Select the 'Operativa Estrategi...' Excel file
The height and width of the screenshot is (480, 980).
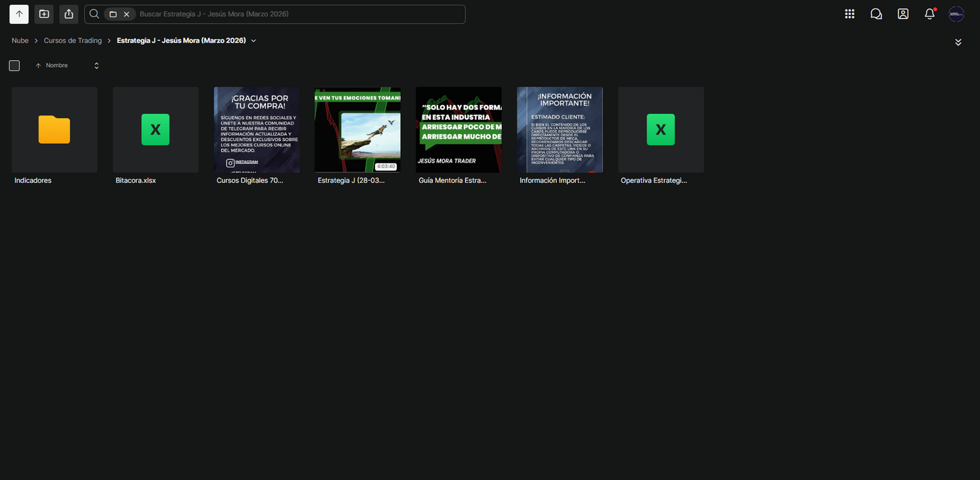661,136
